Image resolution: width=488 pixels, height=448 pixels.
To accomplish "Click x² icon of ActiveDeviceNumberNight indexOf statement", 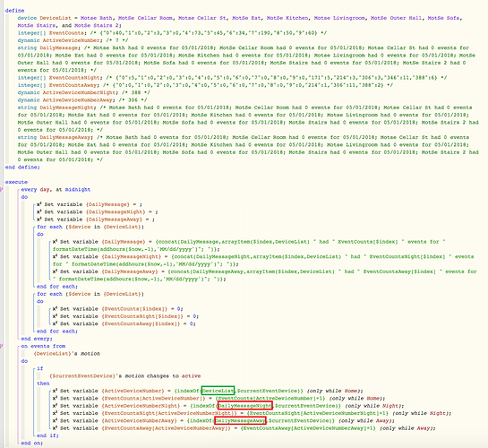I will coord(55,406).
